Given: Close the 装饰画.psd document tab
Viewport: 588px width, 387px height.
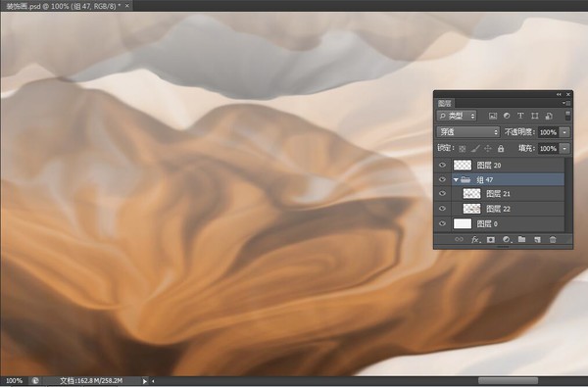Looking at the screenshot, I should tap(127, 6).
